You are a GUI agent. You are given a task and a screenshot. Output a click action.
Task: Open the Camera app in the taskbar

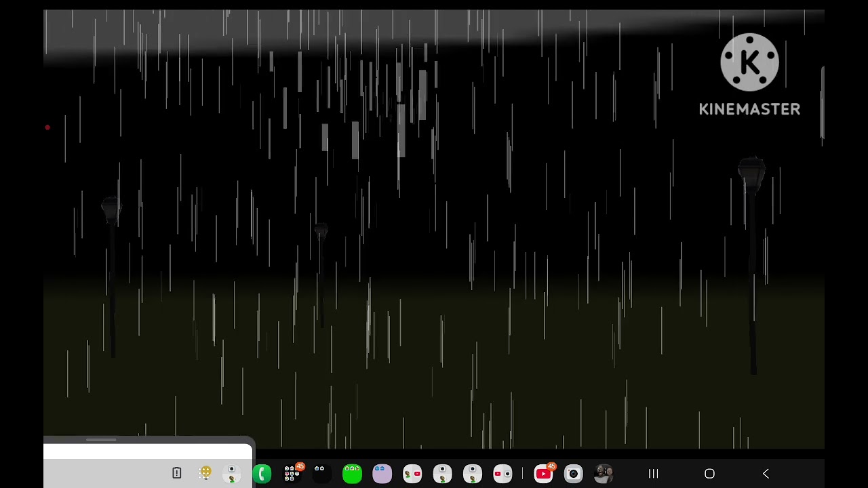coord(573,474)
